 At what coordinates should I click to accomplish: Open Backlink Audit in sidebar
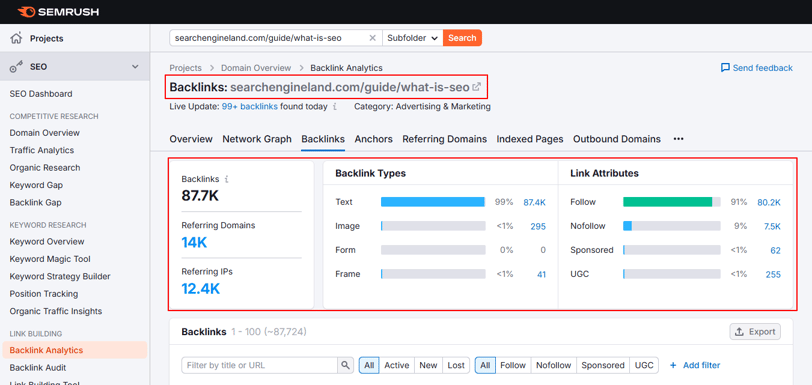38,368
